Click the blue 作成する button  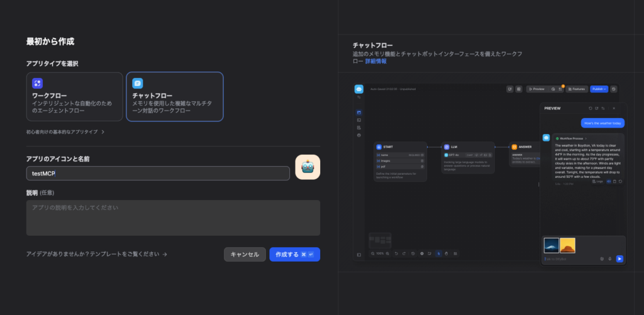point(294,255)
